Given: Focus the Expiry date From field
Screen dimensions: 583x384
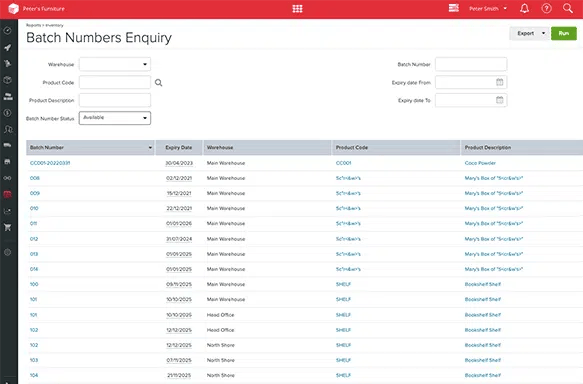Looking at the screenshot, I should 471,82.
